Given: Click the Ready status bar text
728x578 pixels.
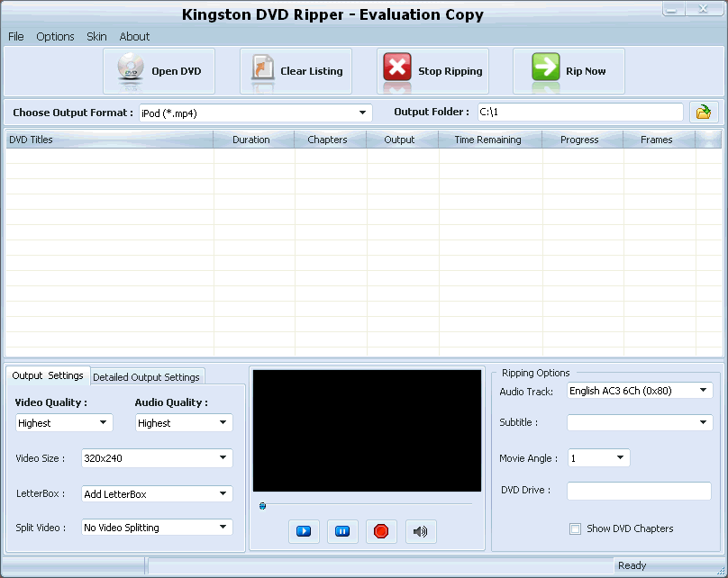Looking at the screenshot, I should (x=632, y=565).
